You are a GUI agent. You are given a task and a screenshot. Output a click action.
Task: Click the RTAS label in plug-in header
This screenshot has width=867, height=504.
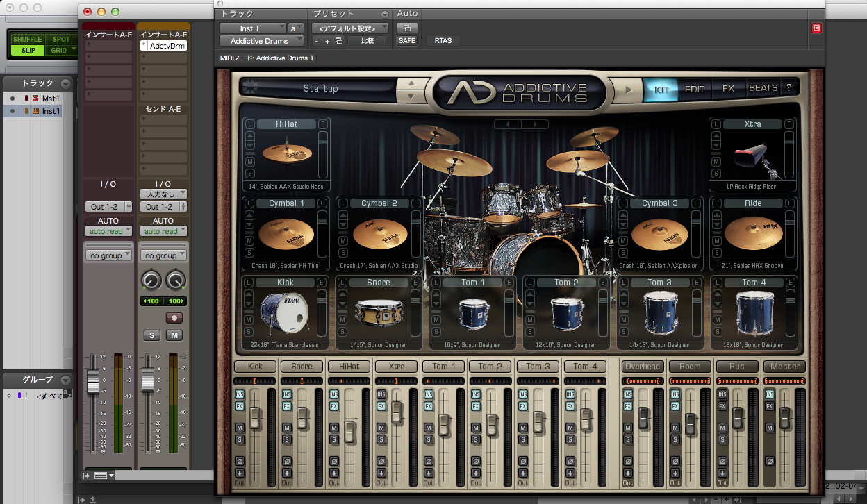point(443,41)
